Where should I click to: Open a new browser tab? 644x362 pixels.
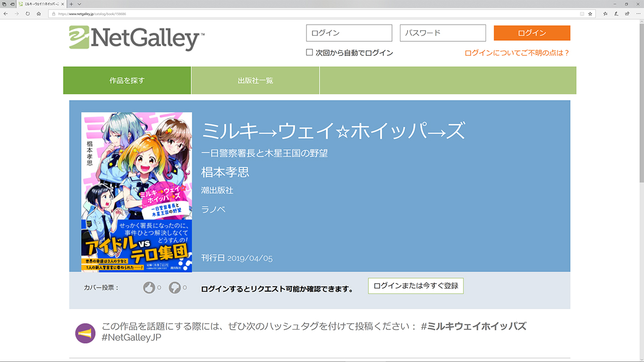click(71, 4)
